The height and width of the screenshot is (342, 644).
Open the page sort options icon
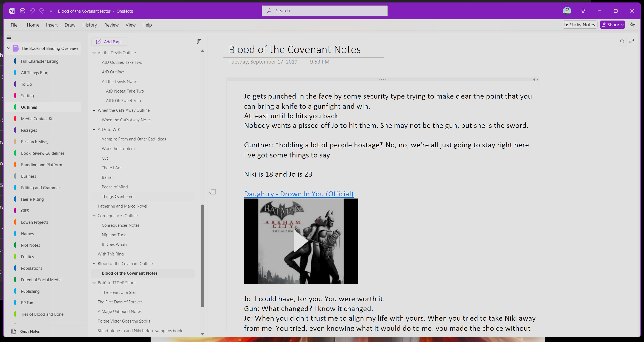point(198,42)
